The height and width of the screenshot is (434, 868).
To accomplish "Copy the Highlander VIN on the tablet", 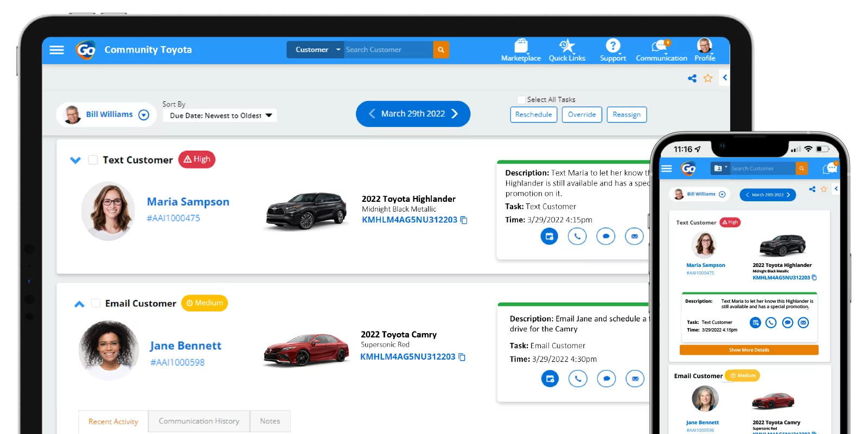I will coord(464,220).
